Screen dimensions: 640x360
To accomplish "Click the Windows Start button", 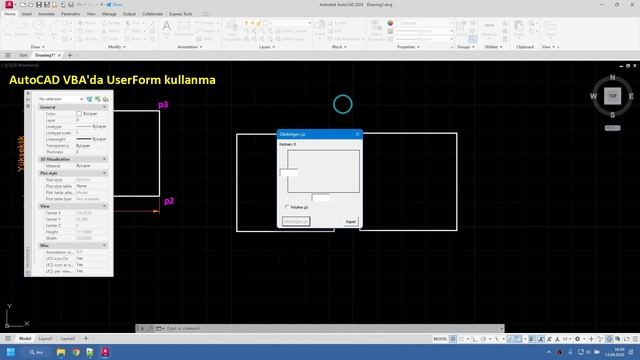I will [x=11, y=352].
